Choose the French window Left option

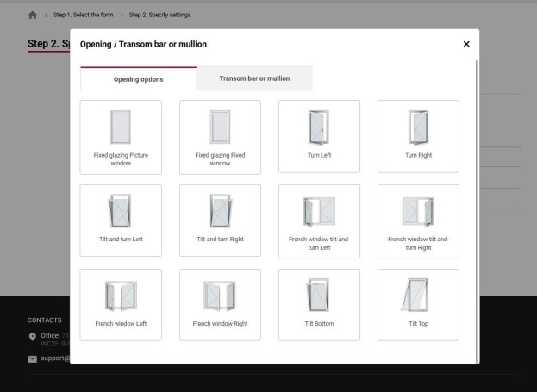pyautogui.click(x=121, y=304)
